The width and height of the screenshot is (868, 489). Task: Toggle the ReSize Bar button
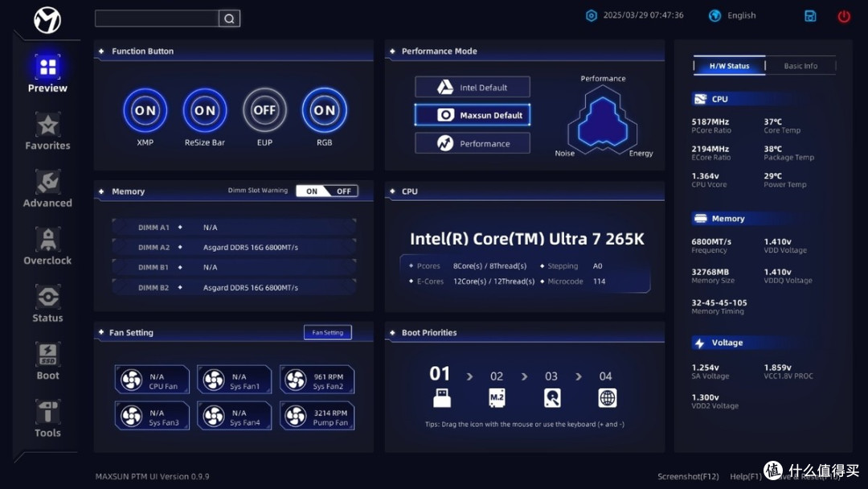pos(205,110)
